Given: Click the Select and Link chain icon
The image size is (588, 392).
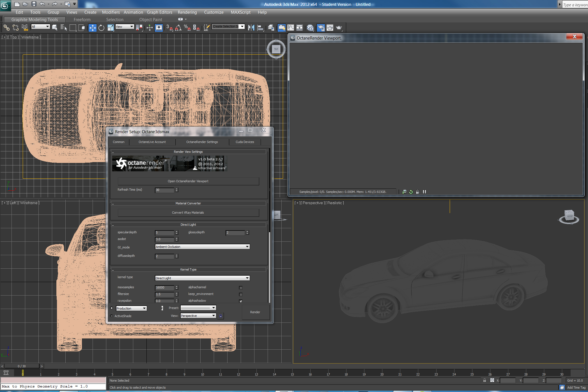Looking at the screenshot, I should point(6,28).
